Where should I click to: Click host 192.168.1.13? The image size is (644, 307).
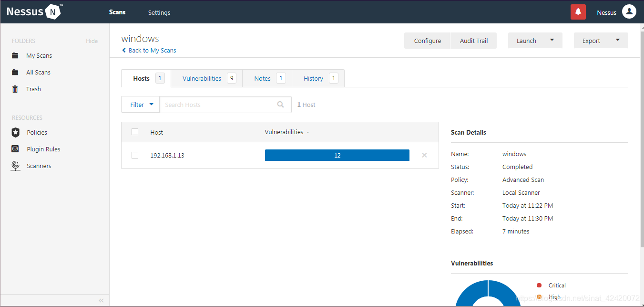(x=167, y=155)
